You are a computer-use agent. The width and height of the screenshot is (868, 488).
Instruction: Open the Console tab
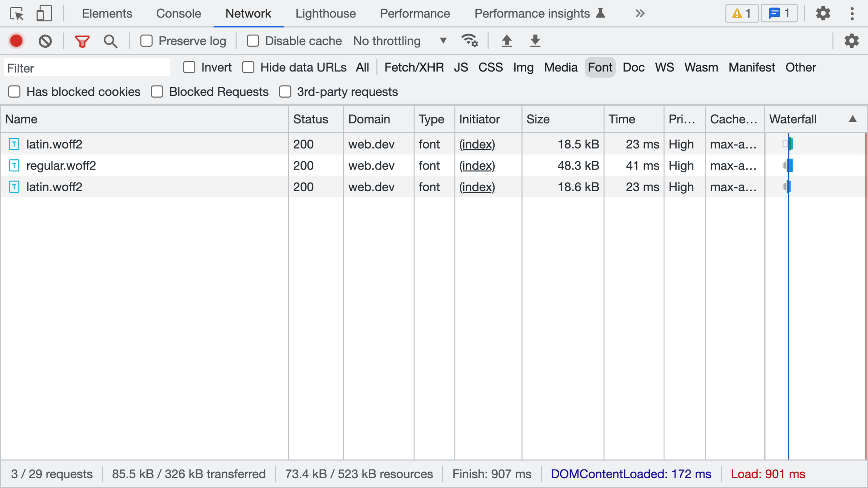coord(178,14)
